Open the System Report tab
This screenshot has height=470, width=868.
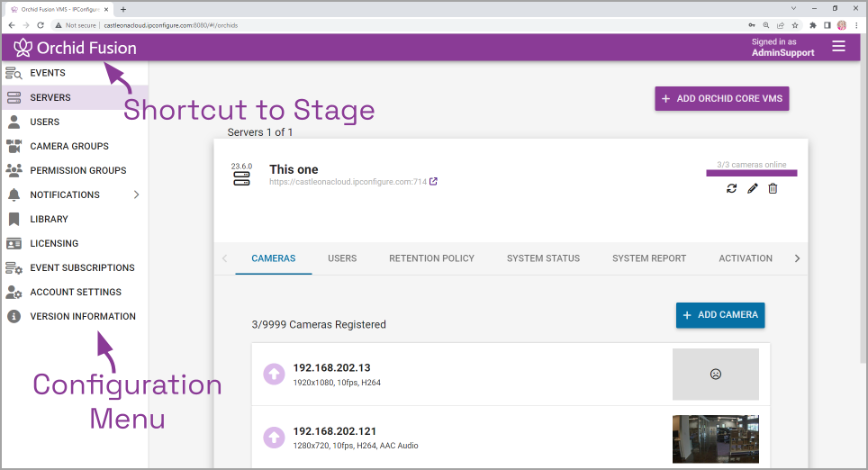[x=649, y=258]
